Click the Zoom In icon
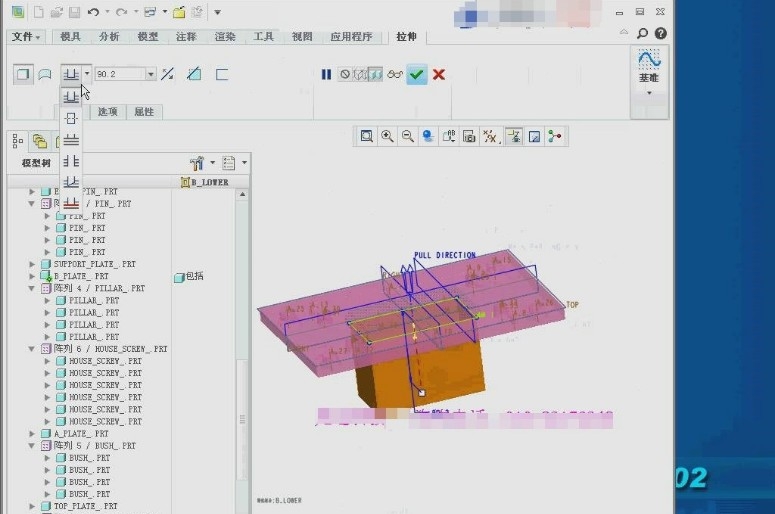The height and width of the screenshot is (514, 775). tap(387, 136)
